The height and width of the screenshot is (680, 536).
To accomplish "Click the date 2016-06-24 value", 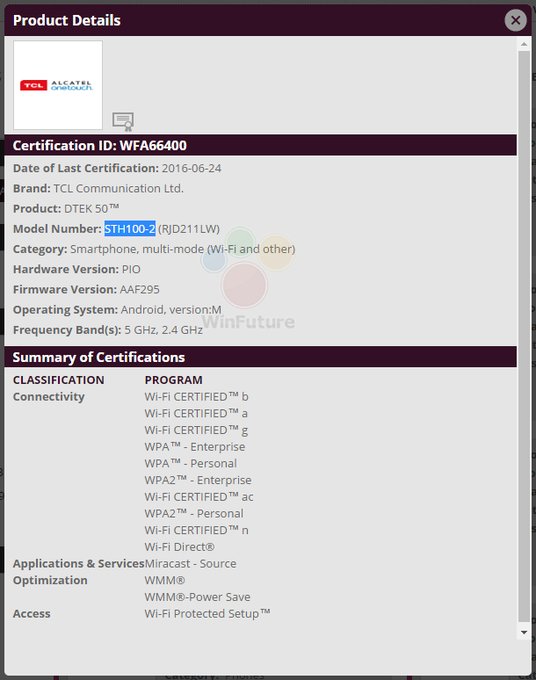I will click(x=191, y=168).
